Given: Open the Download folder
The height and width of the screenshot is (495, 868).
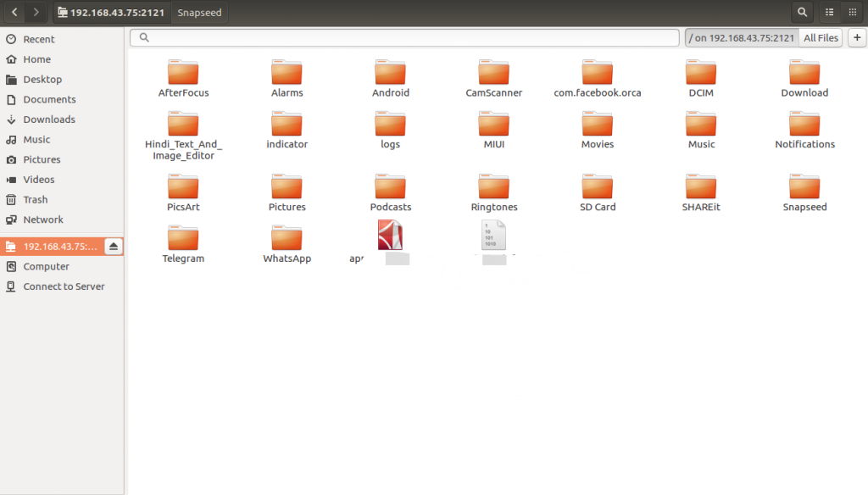Looking at the screenshot, I should (x=804, y=79).
